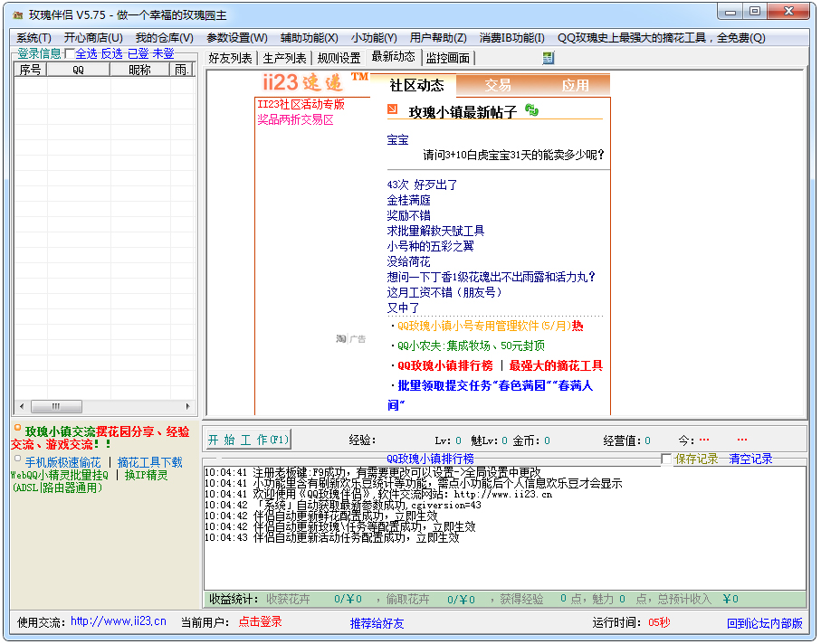821x644 pixels.
Task: Click the account list scroll-right arrow
Action: pos(188,406)
